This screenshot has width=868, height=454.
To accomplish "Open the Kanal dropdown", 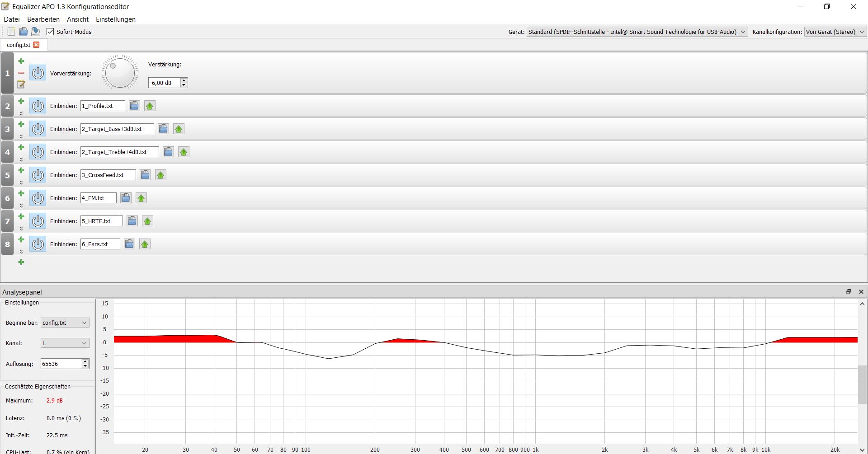I will pyautogui.click(x=65, y=343).
